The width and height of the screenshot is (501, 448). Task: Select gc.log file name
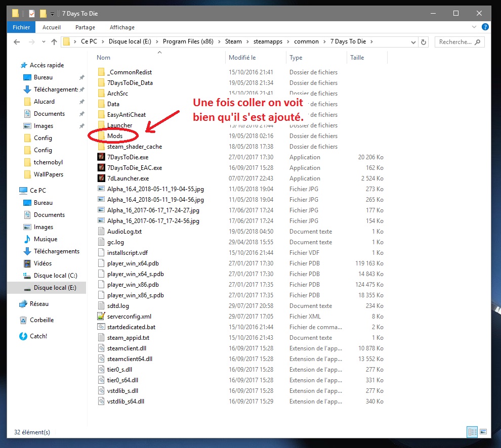pos(115,242)
